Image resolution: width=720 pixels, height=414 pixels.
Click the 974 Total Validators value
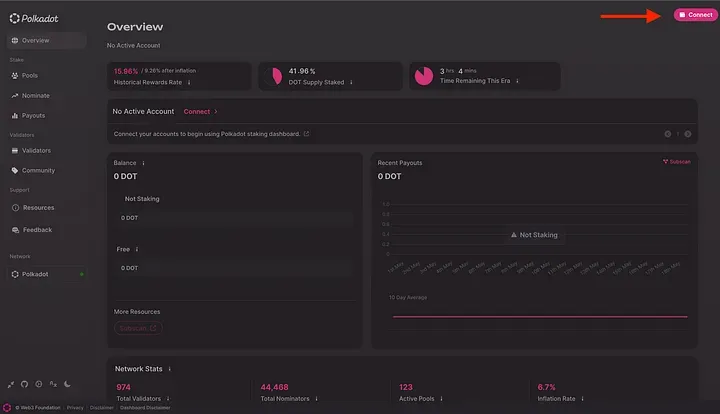click(124, 387)
